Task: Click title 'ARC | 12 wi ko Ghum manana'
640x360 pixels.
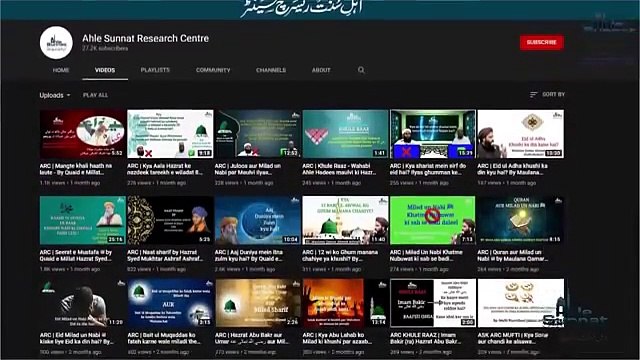Action: click(x=340, y=256)
